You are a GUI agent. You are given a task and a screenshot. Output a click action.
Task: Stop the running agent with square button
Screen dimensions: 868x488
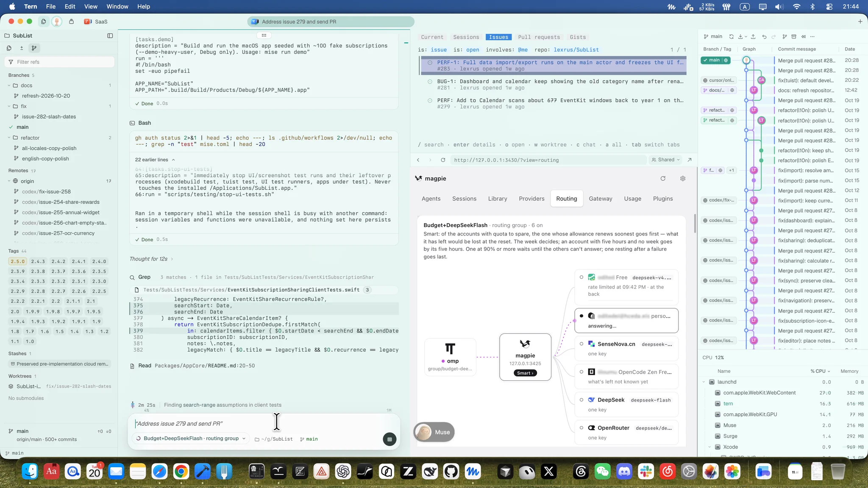pos(389,439)
